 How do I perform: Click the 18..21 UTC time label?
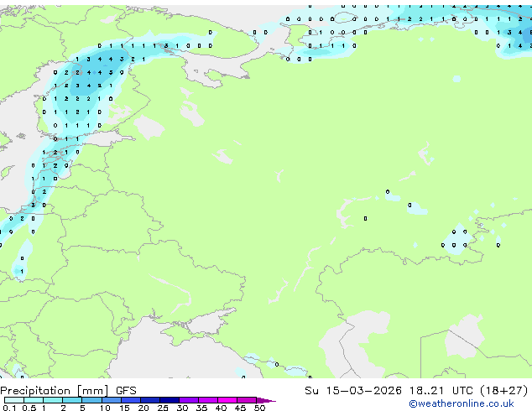441,391
